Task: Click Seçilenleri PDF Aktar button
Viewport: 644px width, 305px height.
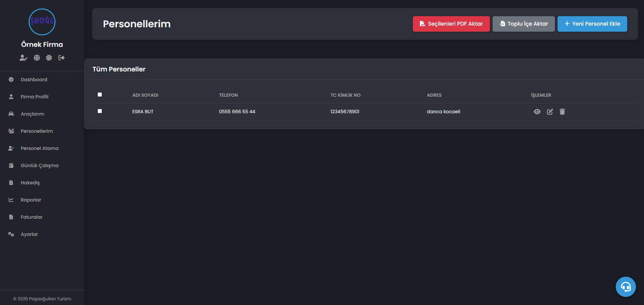Action: 451,24
